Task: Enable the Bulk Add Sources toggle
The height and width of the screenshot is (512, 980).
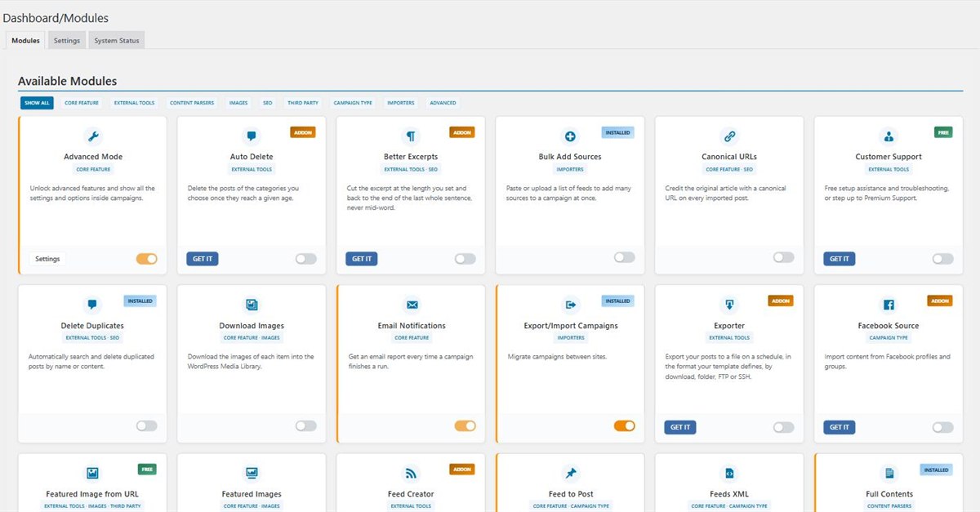Action: tap(624, 257)
